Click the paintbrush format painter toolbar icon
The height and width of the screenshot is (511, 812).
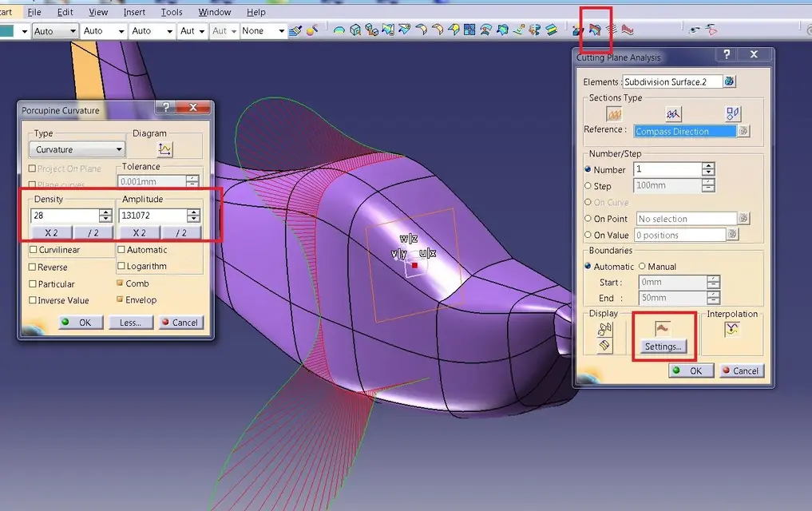tap(295, 30)
